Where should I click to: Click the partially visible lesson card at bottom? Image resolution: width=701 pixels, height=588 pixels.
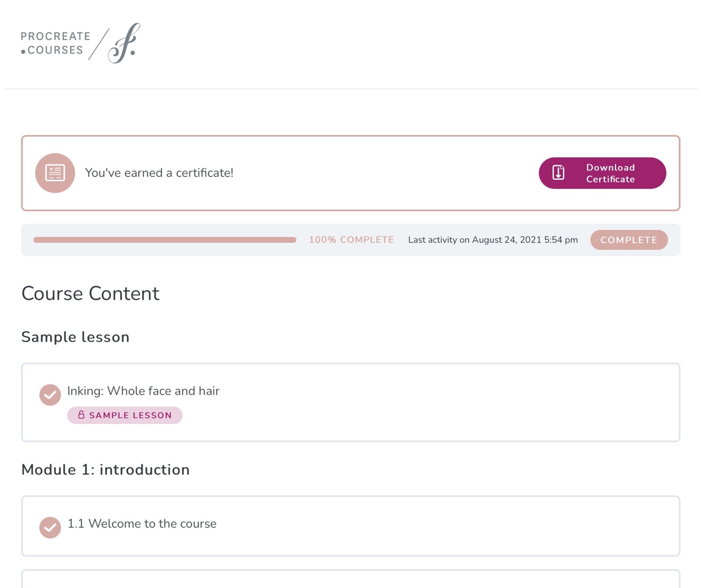[350, 579]
